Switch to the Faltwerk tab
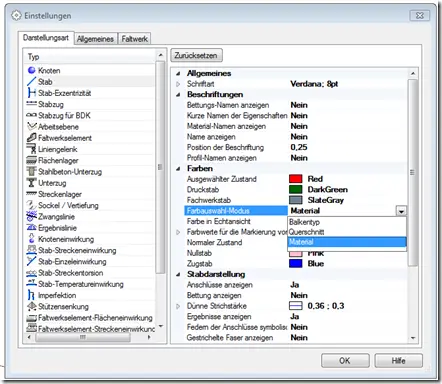The width and height of the screenshot is (442, 384). pos(135,39)
